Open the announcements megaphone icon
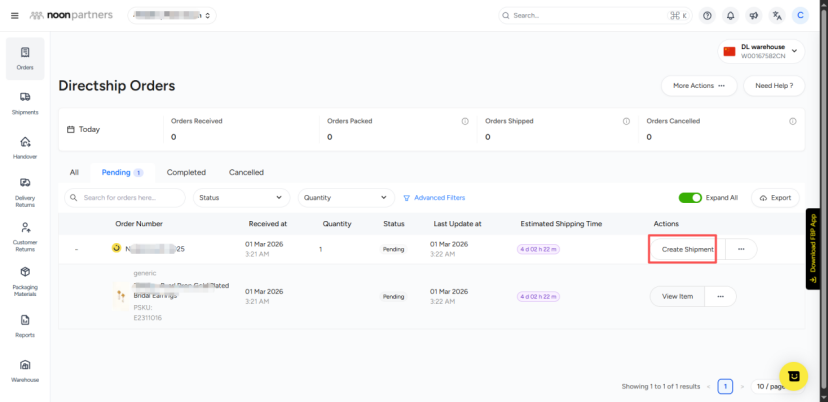Image resolution: width=828 pixels, height=402 pixels. [754, 15]
